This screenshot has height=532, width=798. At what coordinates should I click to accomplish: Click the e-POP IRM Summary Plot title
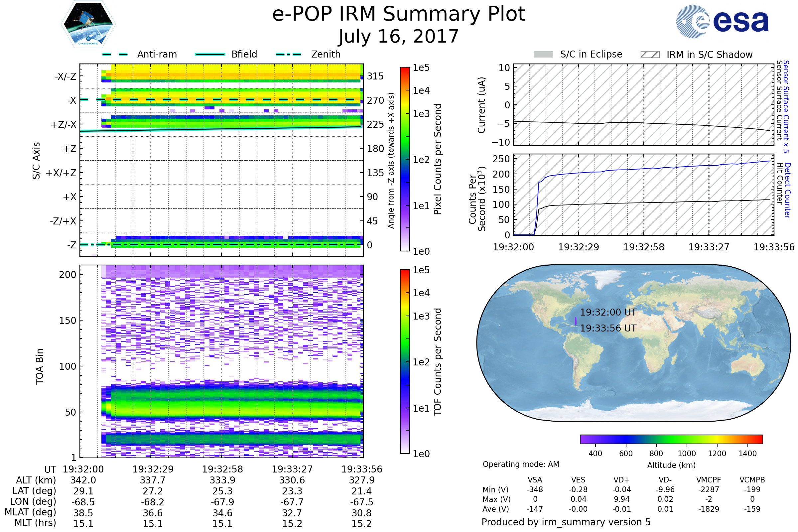pyautogui.click(x=399, y=14)
